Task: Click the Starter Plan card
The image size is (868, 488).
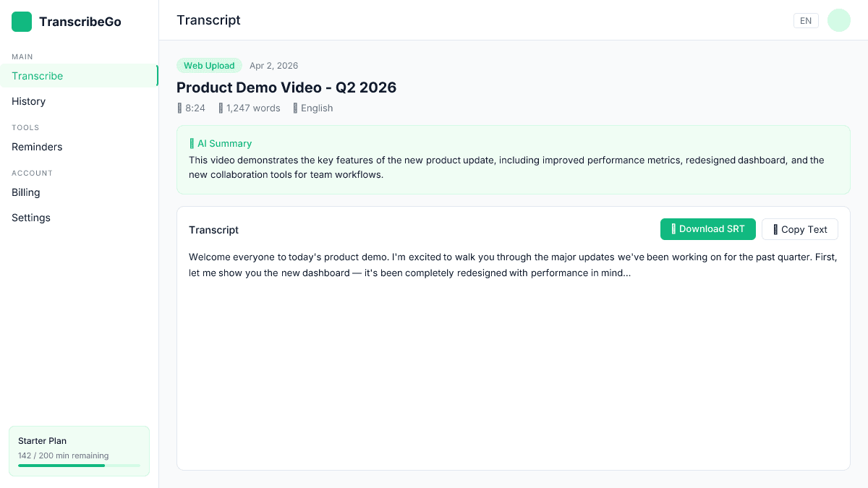Action: coord(79,450)
